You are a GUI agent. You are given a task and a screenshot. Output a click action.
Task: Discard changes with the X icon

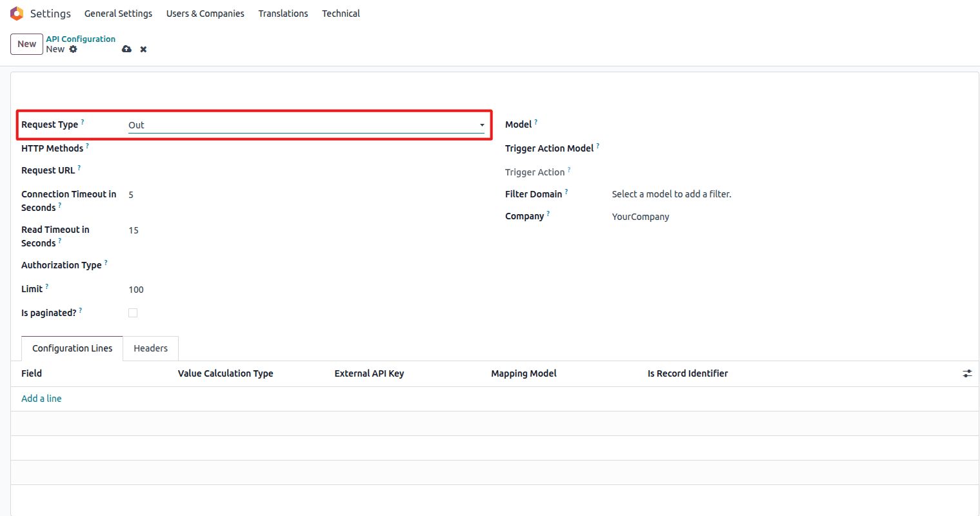[x=143, y=49]
